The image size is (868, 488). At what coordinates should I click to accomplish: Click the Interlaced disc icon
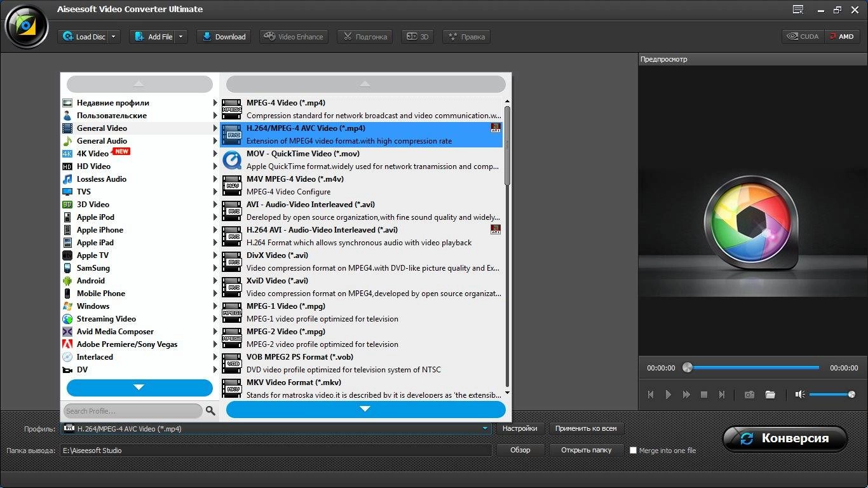pos(67,357)
